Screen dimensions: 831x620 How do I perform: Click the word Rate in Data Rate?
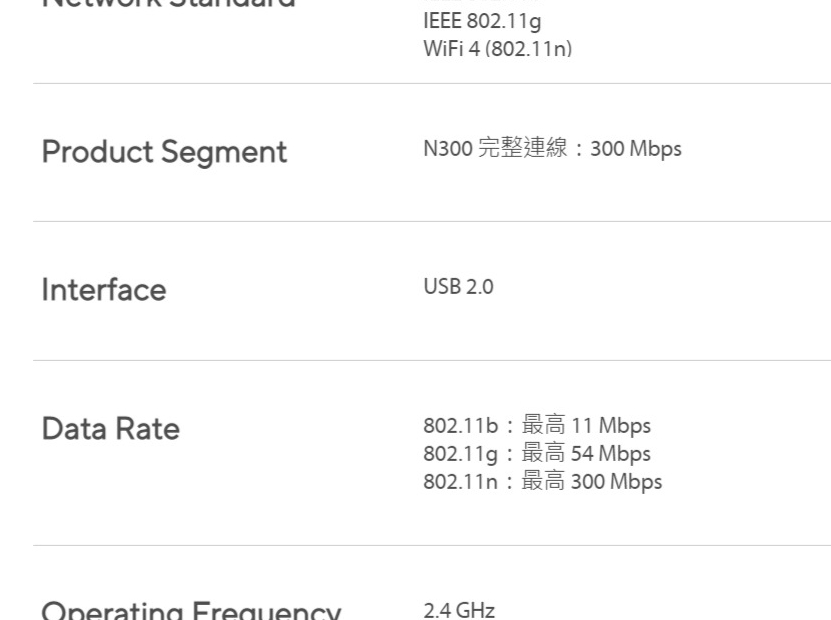pos(147,429)
